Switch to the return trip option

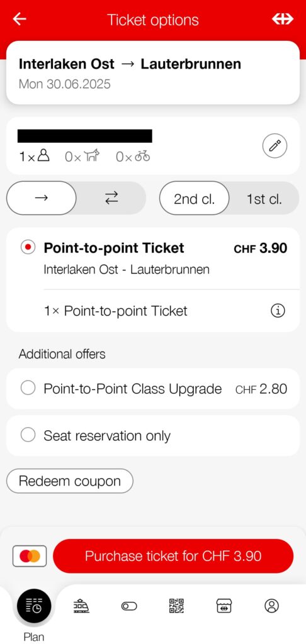coord(111,198)
